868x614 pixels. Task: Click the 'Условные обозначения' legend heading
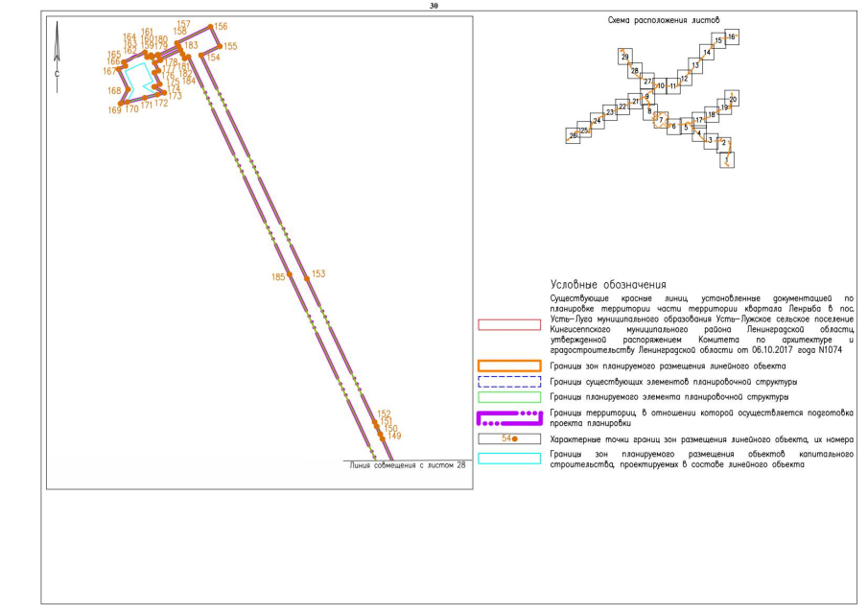point(608,285)
